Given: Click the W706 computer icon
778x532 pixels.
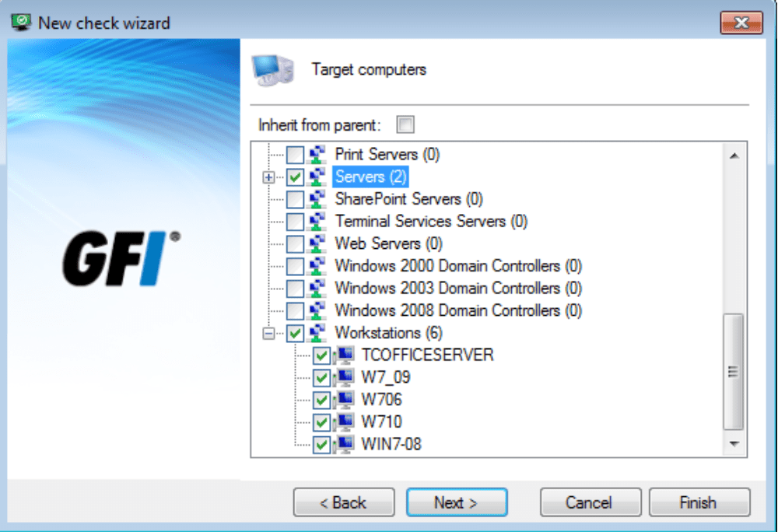Looking at the screenshot, I should [344, 400].
